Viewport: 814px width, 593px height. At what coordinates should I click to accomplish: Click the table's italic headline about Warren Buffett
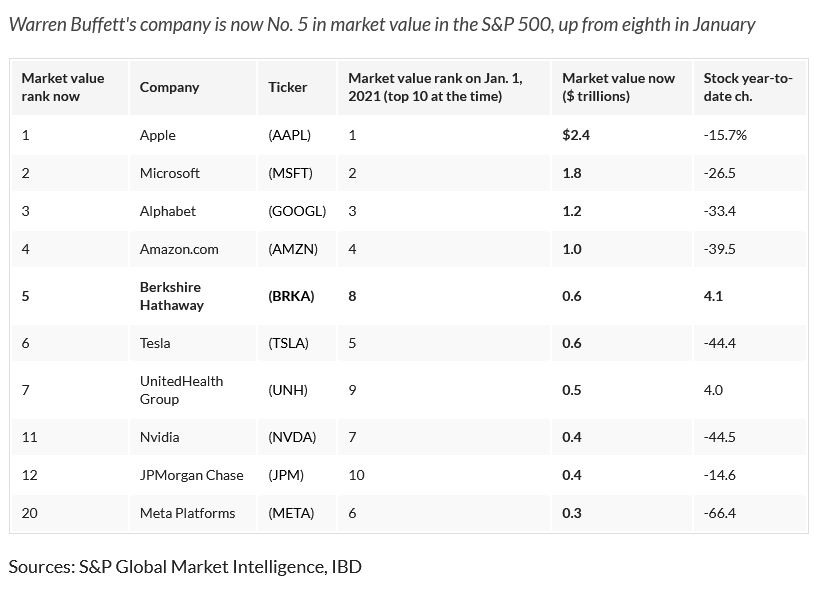click(381, 24)
